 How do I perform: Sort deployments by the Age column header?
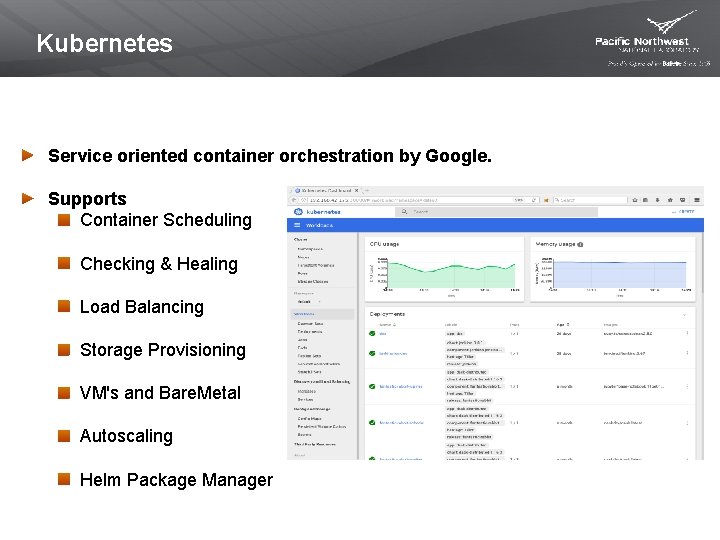(563, 325)
